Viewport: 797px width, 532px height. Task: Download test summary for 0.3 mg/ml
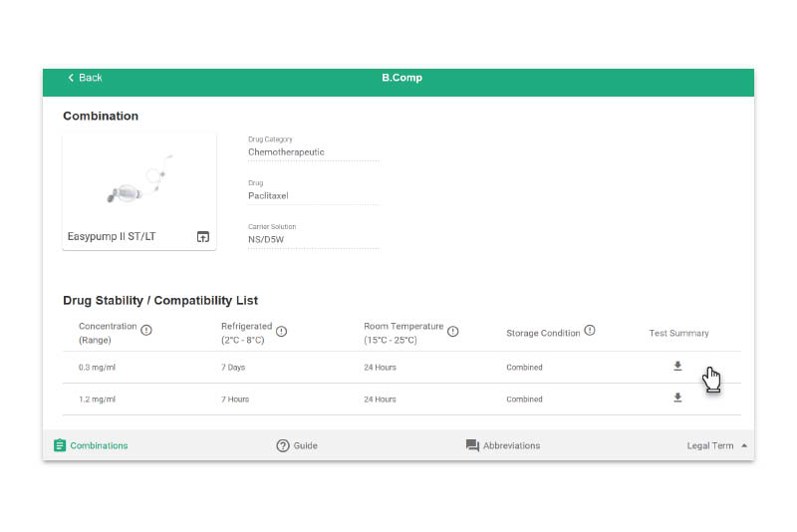[x=677, y=367]
